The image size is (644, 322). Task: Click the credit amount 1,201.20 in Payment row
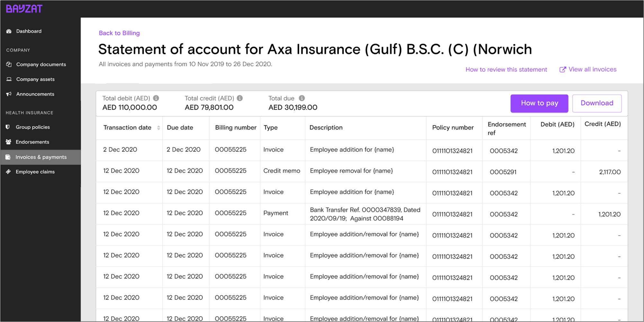pos(609,214)
